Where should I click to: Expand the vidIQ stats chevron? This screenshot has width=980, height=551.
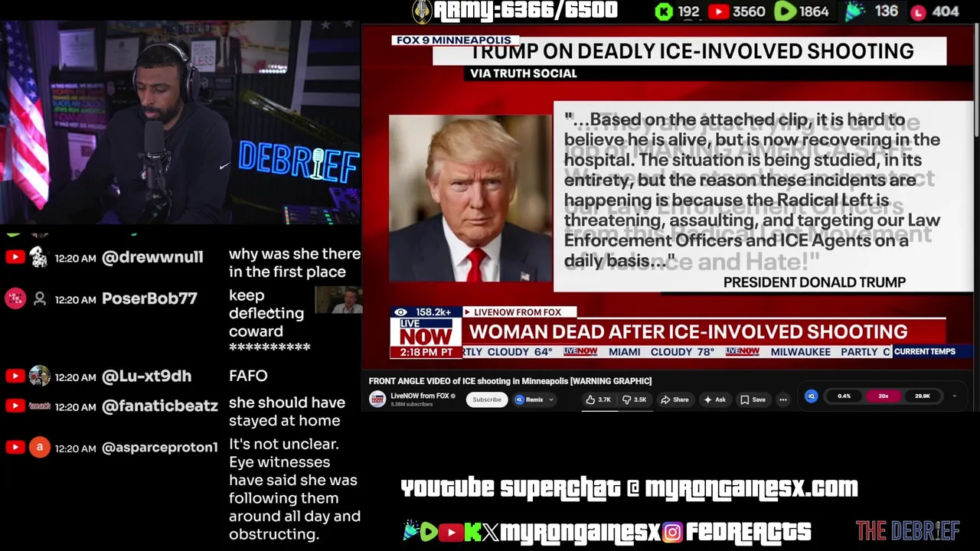tap(954, 396)
